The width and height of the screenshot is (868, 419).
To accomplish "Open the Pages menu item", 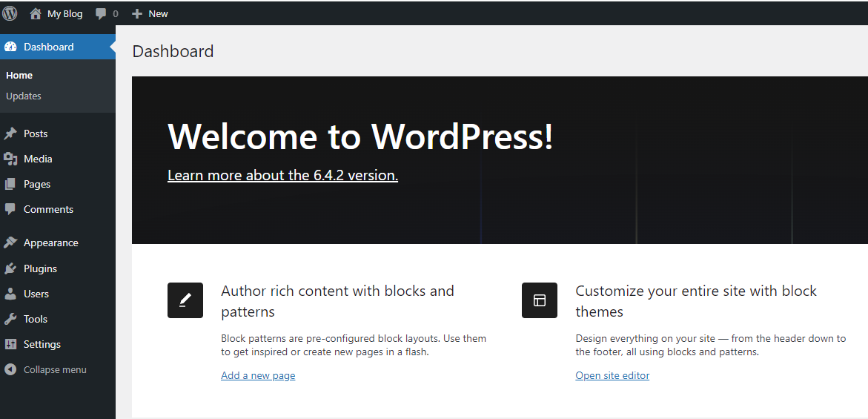I will 37,184.
